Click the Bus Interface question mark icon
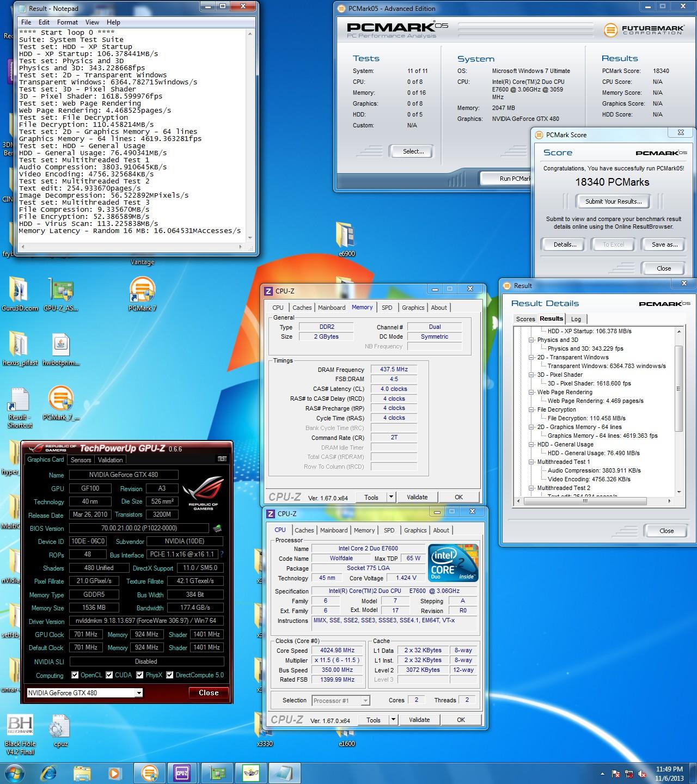This screenshot has height=784, width=697. click(x=222, y=554)
